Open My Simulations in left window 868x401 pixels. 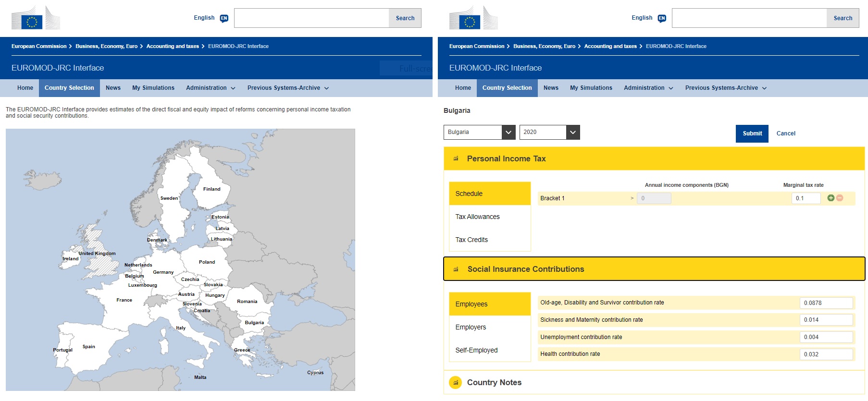(x=153, y=88)
